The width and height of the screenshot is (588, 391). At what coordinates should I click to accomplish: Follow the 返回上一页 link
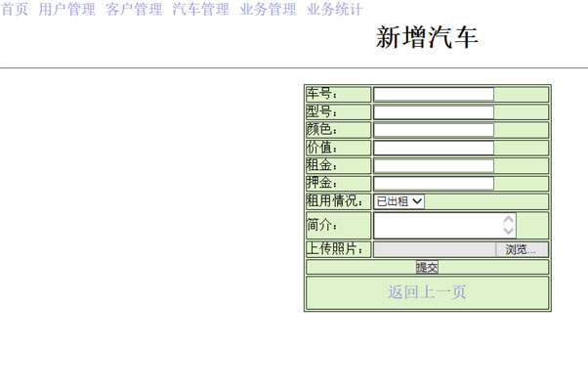coord(427,292)
